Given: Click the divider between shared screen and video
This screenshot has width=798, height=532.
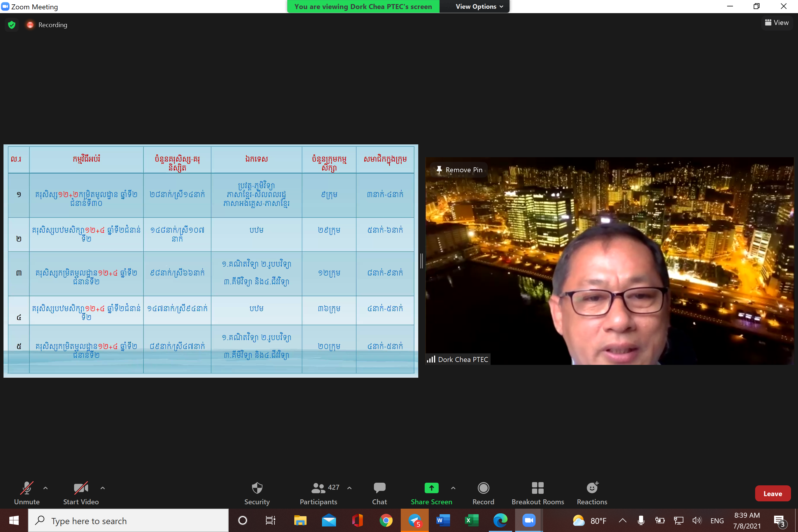Looking at the screenshot, I should [x=421, y=260].
